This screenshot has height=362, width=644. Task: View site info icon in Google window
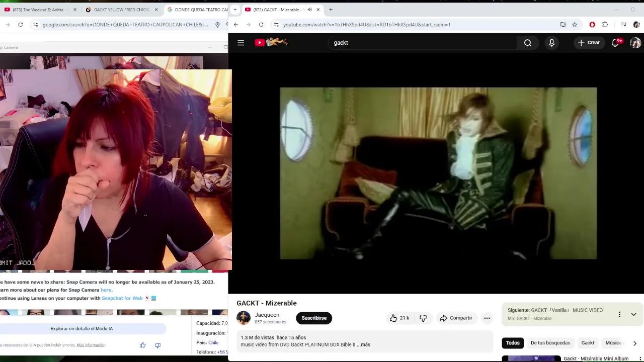(35, 25)
